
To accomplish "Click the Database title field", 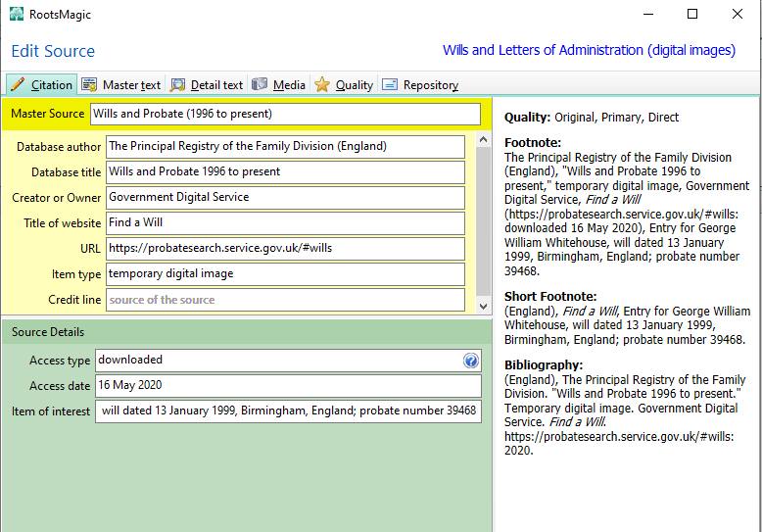I will 285,171.
